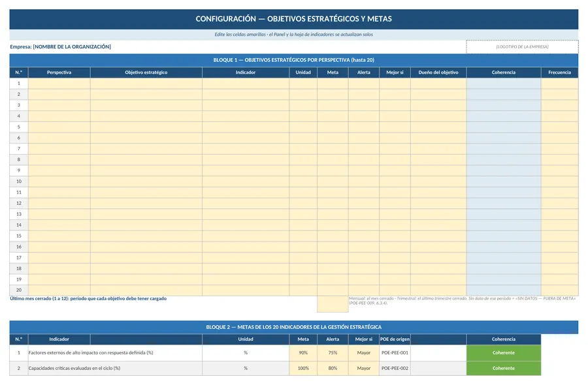This screenshot has height=385, width=588.
Task: Select row number 20 in Bloque 1
Action: point(19,290)
